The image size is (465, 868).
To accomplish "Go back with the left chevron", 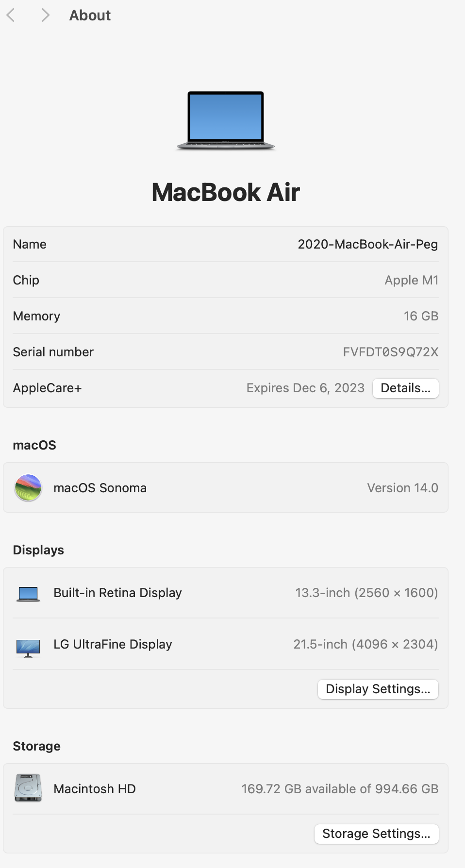I will click(11, 16).
